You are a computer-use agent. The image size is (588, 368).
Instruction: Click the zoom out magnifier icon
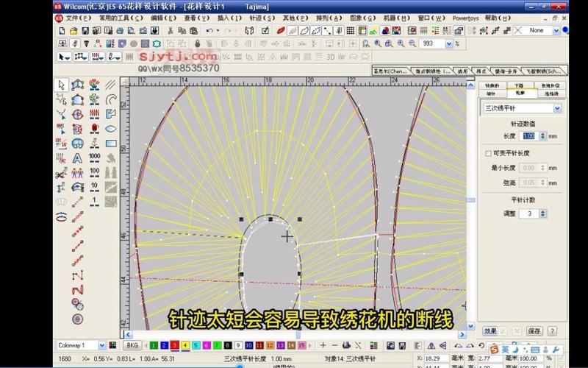(412, 43)
